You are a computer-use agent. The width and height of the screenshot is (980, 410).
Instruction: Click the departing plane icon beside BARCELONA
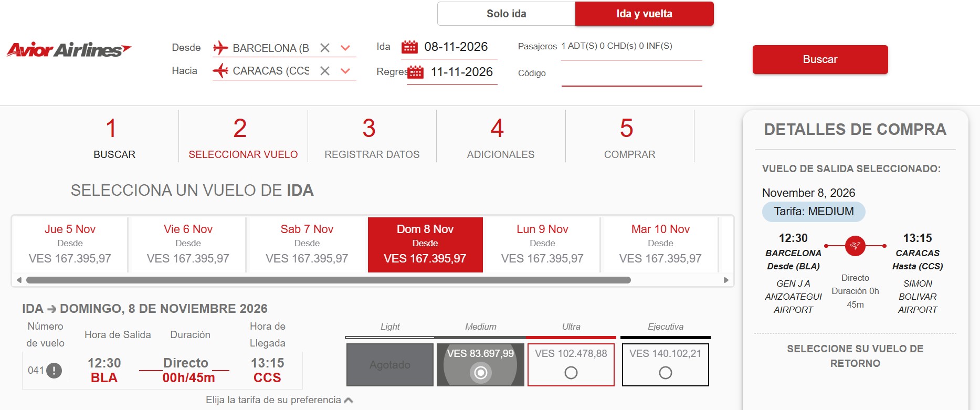(220, 48)
